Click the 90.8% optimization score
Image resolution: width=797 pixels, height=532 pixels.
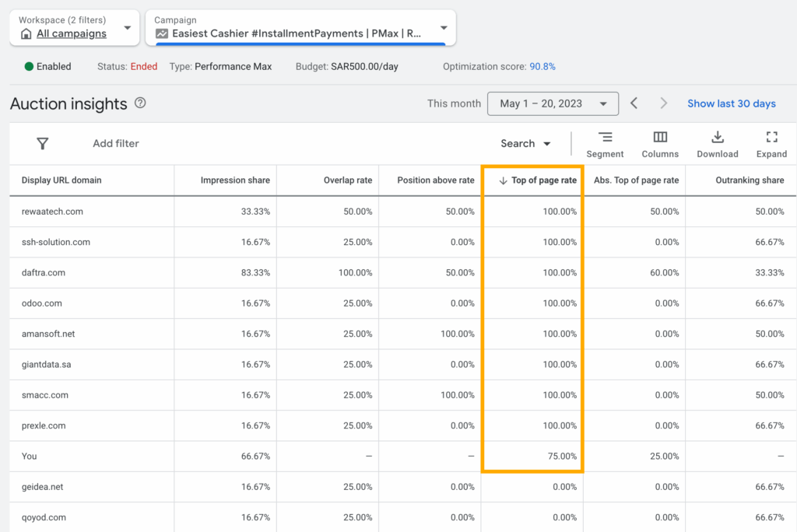click(542, 67)
